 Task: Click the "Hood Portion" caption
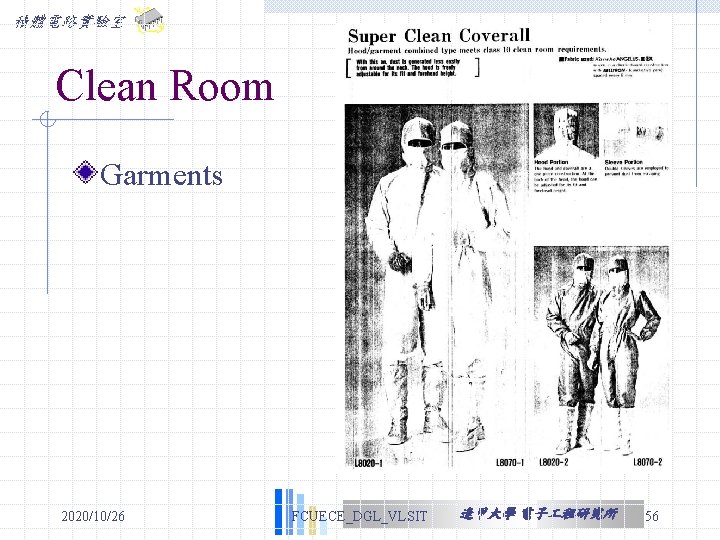tap(551, 162)
